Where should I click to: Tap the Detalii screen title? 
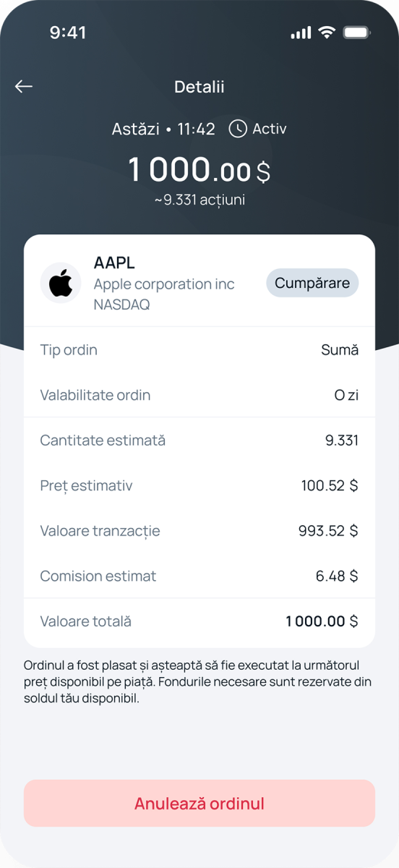tap(199, 87)
